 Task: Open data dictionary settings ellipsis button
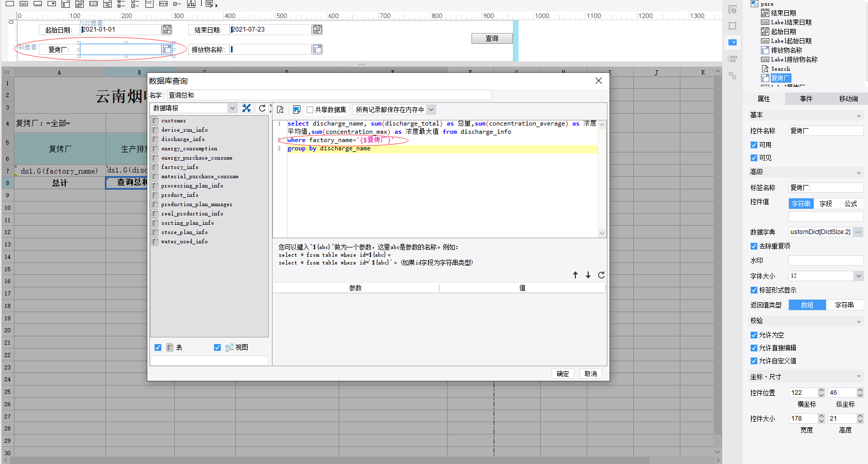tap(858, 232)
